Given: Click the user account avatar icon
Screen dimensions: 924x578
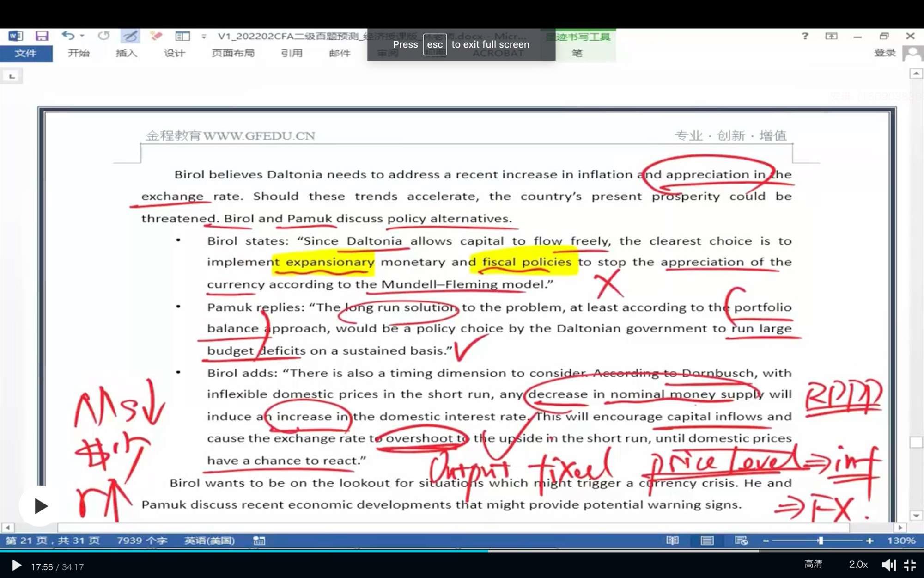Looking at the screenshot, I should coord(912,54).
